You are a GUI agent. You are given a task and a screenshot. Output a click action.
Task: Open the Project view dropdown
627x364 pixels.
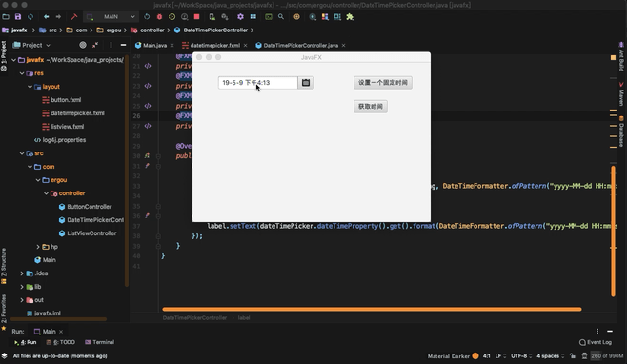coord(32,45)
